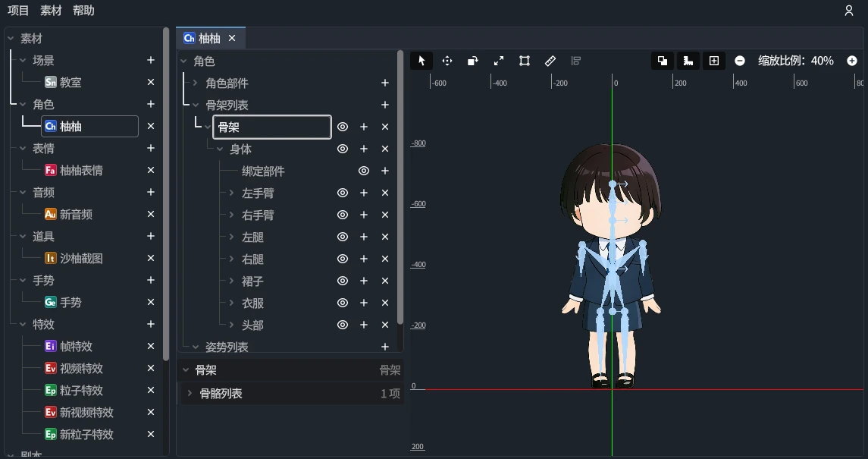The image size is (868, 459).
Task: Close the 柚柚 tab
Action: tap(232, 38)
